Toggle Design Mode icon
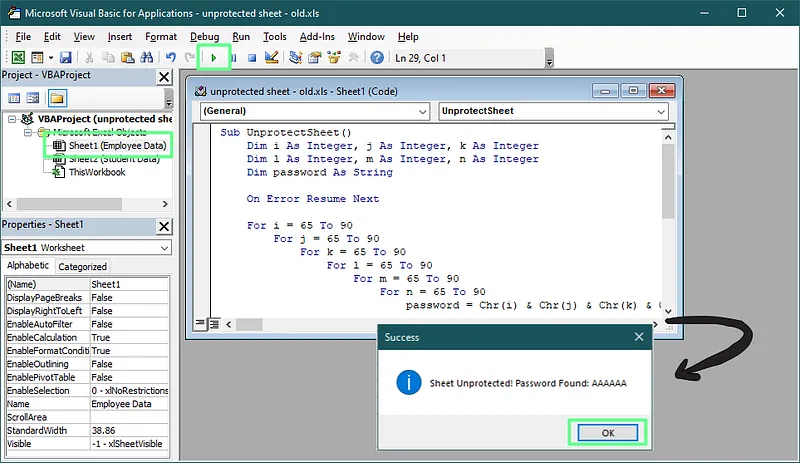The image size is (800, 463). (x=271, y=58)
